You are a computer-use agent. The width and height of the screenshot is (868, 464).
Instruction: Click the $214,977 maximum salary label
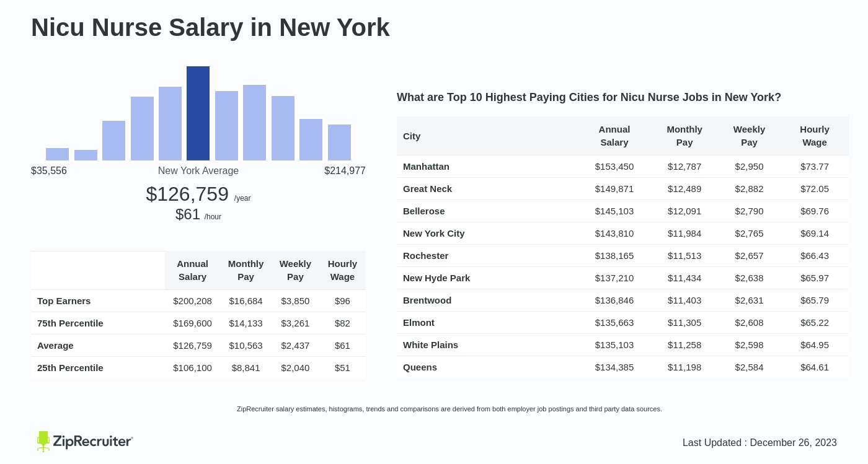pyautogui.click(x=345, y=170)
